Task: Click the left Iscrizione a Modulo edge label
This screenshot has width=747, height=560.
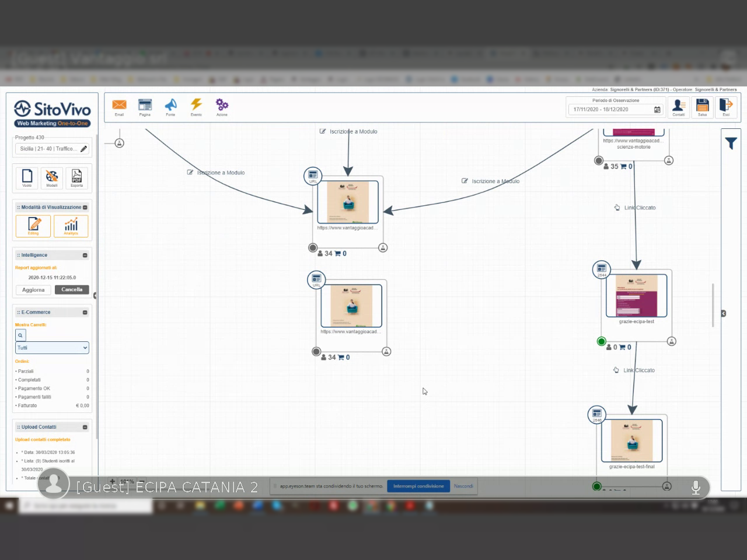Action: pos(216,173)
